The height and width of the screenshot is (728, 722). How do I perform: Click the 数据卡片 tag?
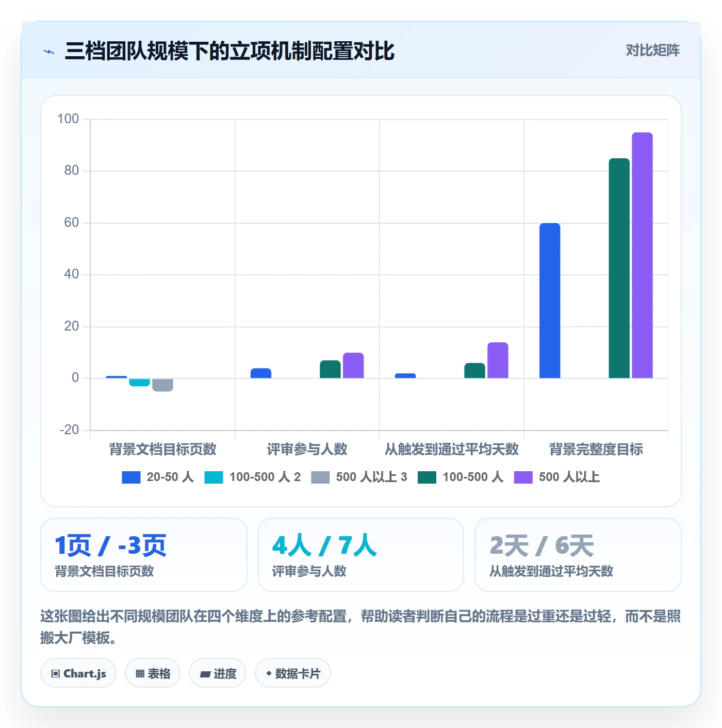point(292,673)
